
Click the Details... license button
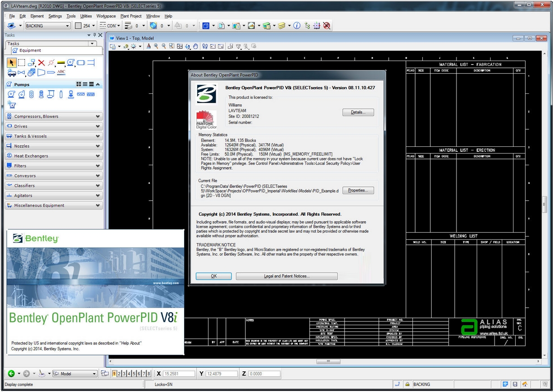tap(358, 112)
